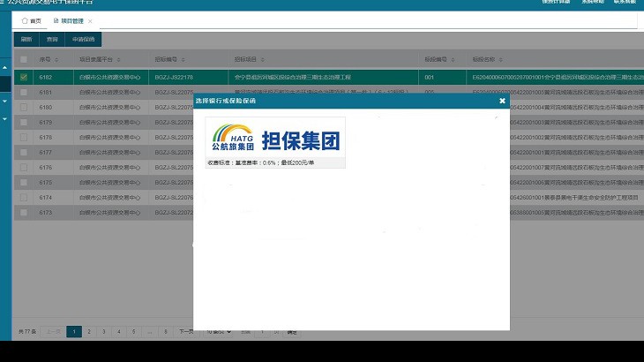Check the checkbox for row 6175

pyautogui.click(x=24, y=183)
